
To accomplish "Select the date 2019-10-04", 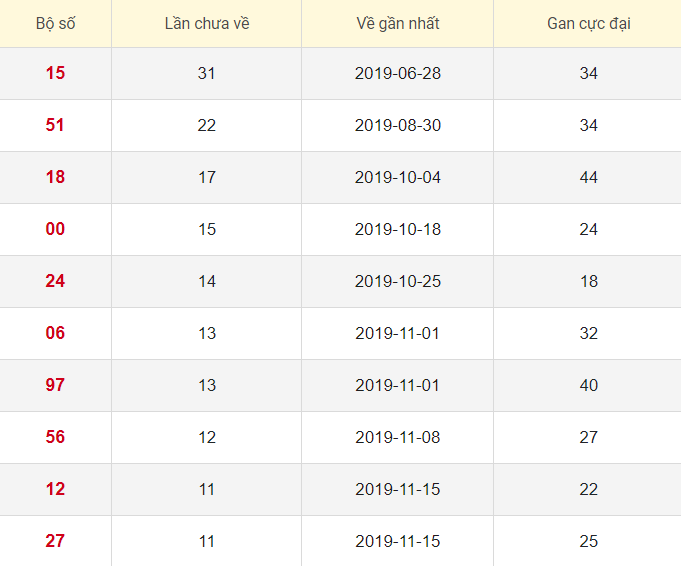I will click(397, 178).
